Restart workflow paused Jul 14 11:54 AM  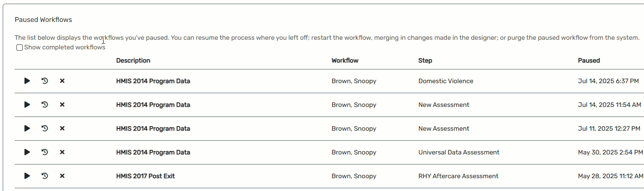point(45,105)
